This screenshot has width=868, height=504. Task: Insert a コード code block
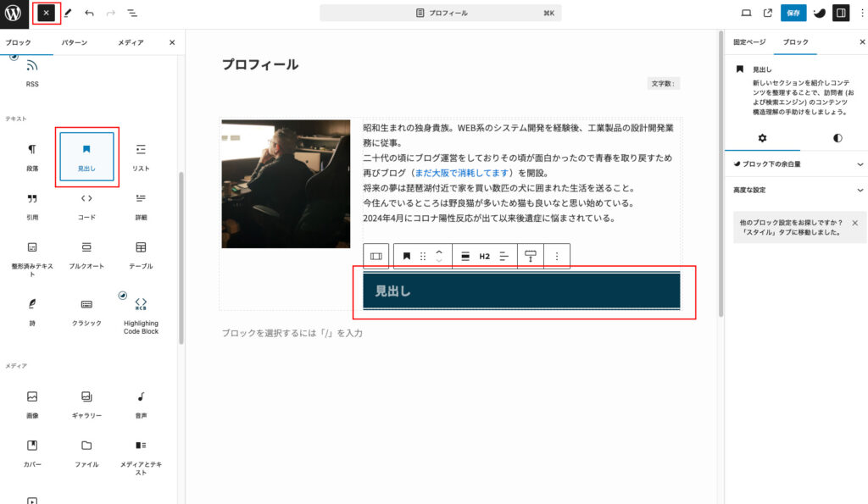(x=86, y=206)
